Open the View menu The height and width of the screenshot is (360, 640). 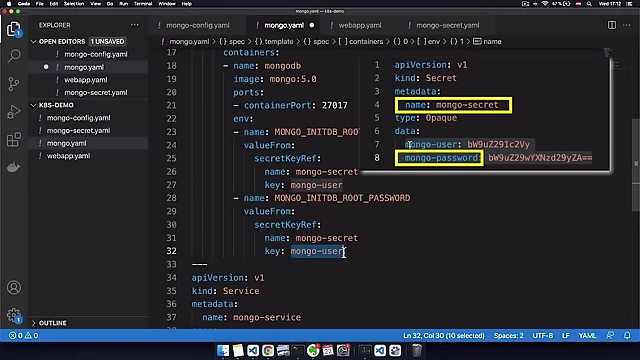click(96, 4)
